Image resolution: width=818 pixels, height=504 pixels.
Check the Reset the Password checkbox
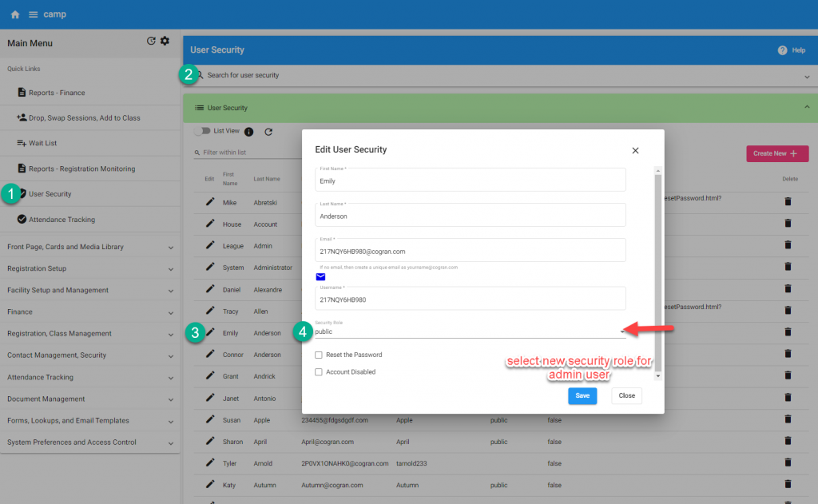point(319,355)
